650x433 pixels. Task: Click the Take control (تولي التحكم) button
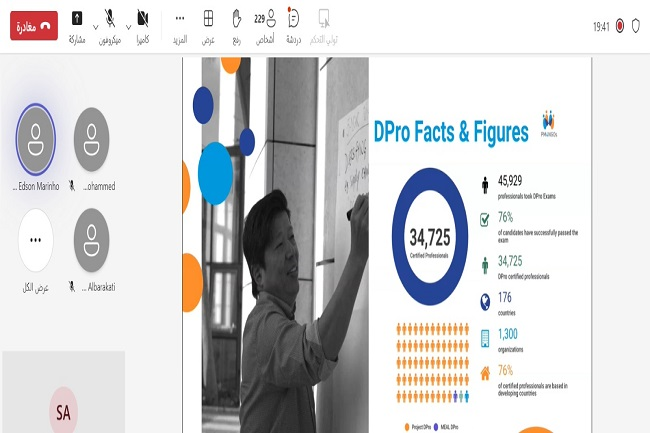pyautogui.click(x=324, y=27)
